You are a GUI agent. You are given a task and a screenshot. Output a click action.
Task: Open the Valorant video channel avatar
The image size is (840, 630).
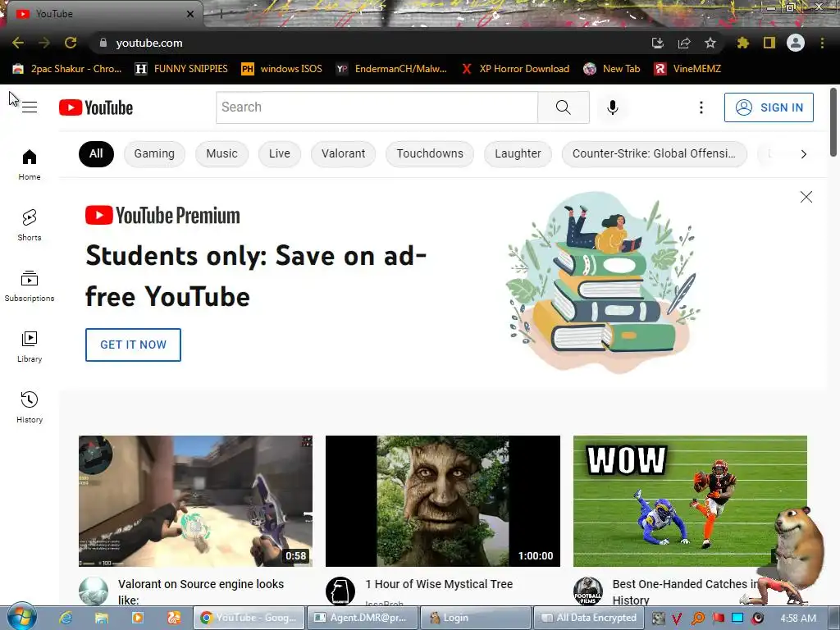(x=94, y=591)
